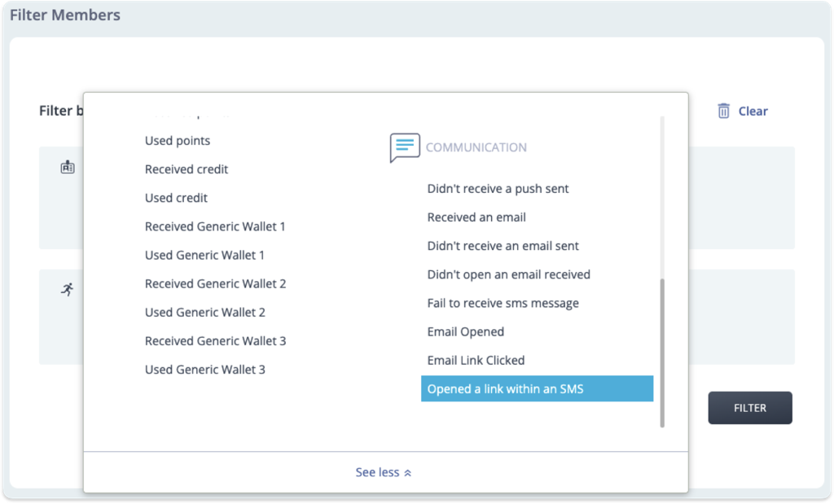The image size is (834, 504).
Task: Select Used Generic Wallet 2
Action: click(x=204, y=312)
